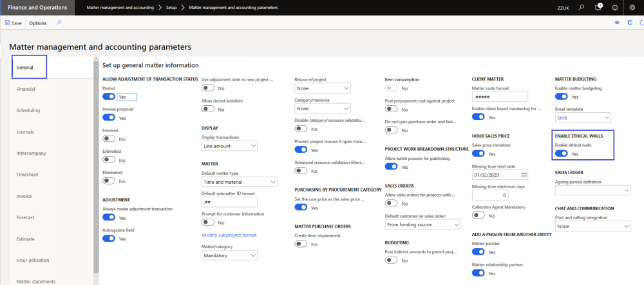This screenshot has height=285, width=644.
Task: Turn off the Invoice proposal toggle
Action: point(109,118)
